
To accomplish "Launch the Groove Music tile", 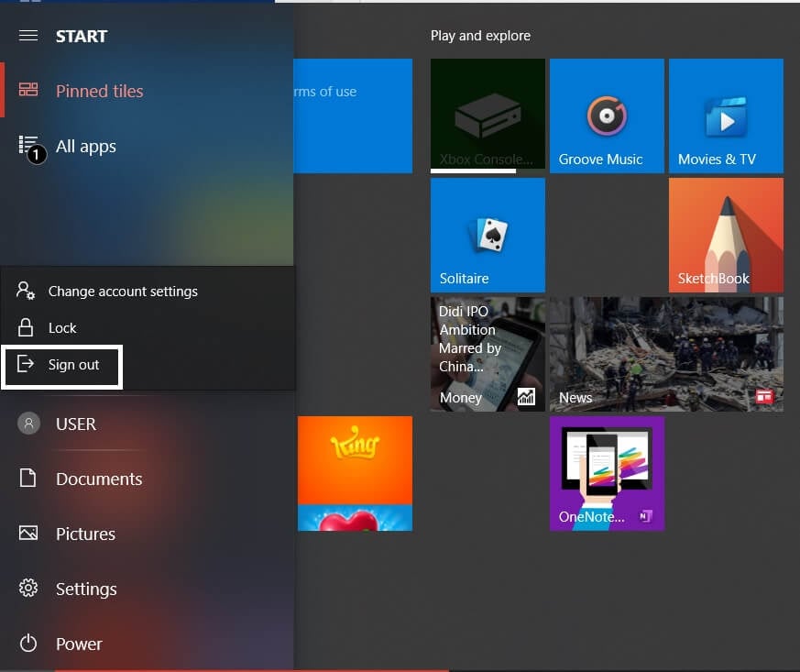I will pos(607,116).
